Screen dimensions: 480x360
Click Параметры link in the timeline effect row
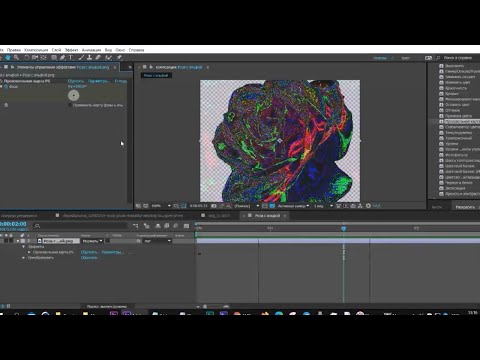(112, 252)
